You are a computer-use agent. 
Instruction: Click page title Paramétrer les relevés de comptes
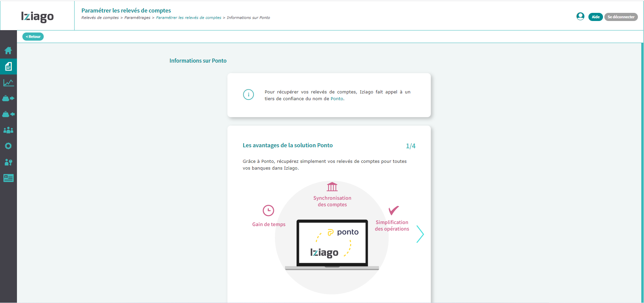[x=126, y=10]
